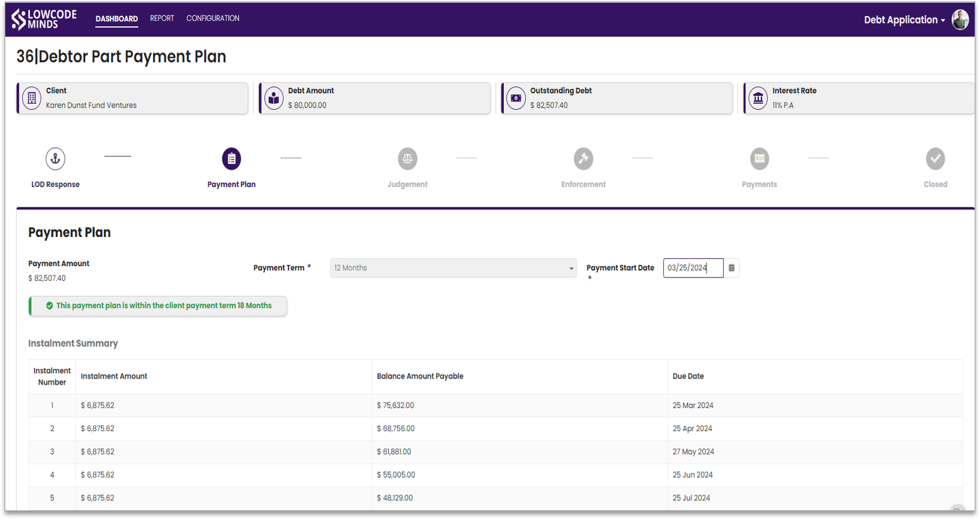Click the Enforcement step label
Viewport: 980px width, 519px height.
point(583,184)
